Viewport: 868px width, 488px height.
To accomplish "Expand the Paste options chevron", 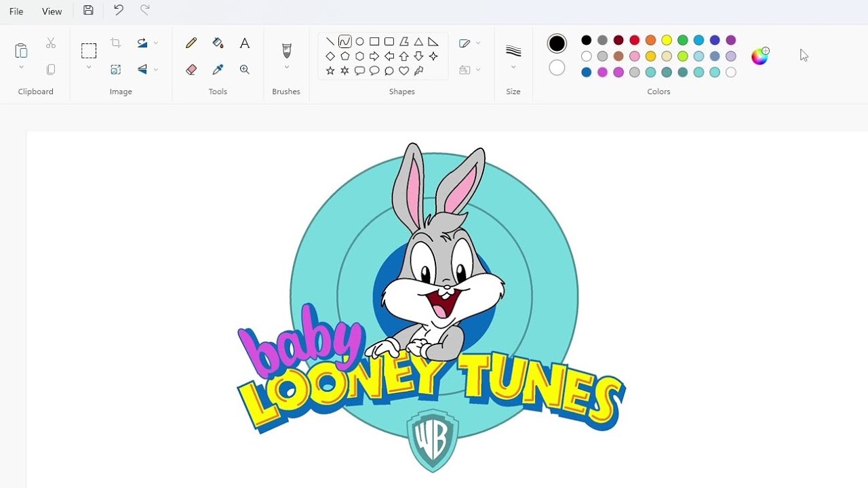I will point(21,67).
